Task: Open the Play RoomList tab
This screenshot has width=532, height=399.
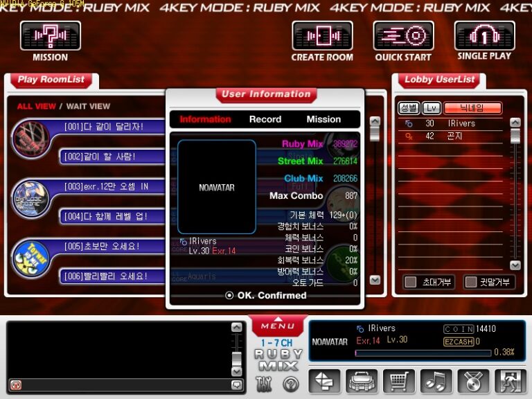Action: [x=51, y=80]
